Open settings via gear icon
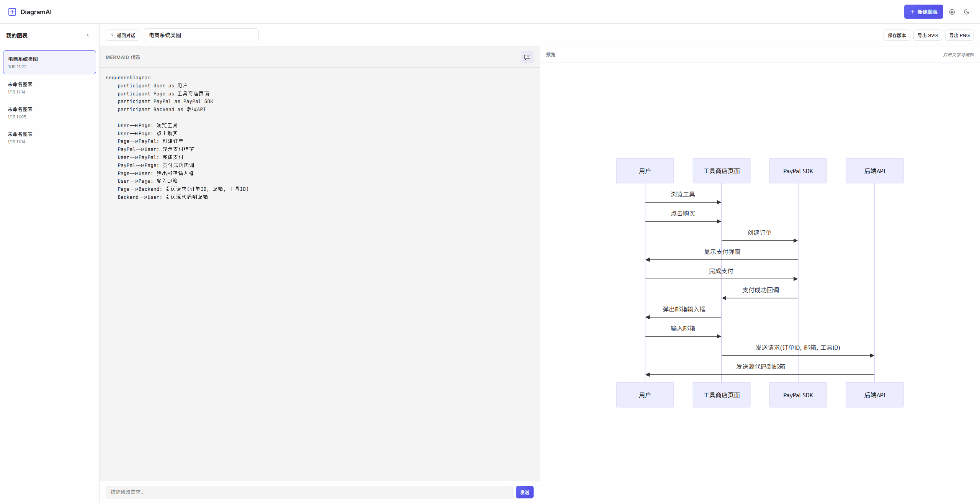 click(x=952, y=12)
